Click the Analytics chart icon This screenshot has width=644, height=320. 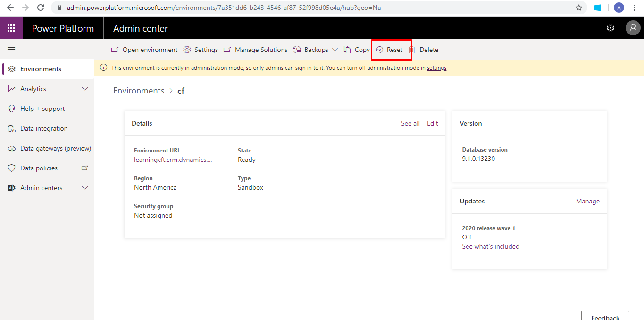[x=12, y=89]
